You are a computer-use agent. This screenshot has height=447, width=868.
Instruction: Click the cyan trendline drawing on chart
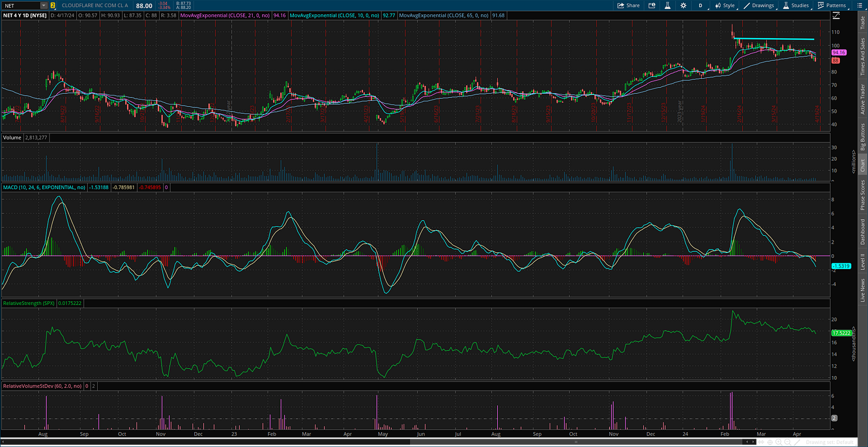tap(774, 39)
